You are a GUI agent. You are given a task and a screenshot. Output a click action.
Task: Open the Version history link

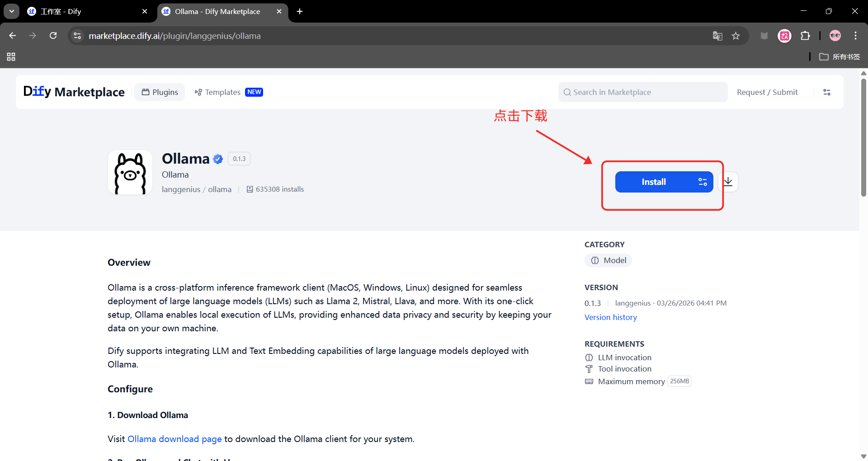click(x=611, y=317)
